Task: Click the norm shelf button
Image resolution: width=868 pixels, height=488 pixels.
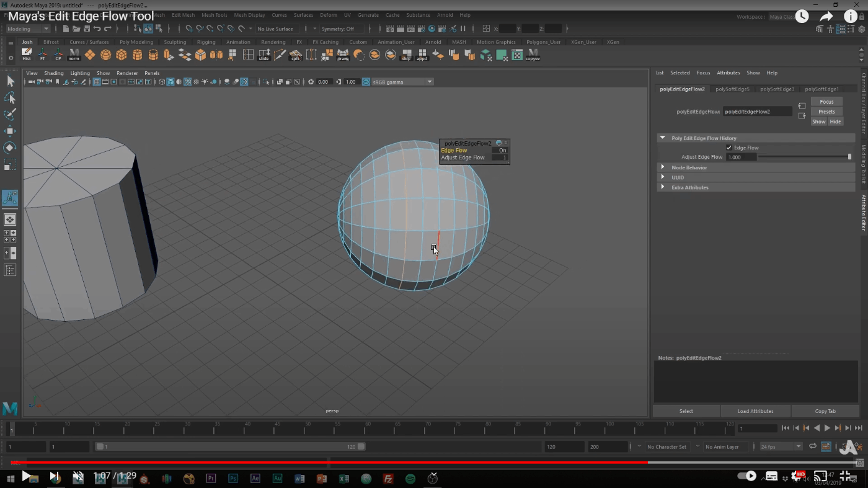Action: 74,55
